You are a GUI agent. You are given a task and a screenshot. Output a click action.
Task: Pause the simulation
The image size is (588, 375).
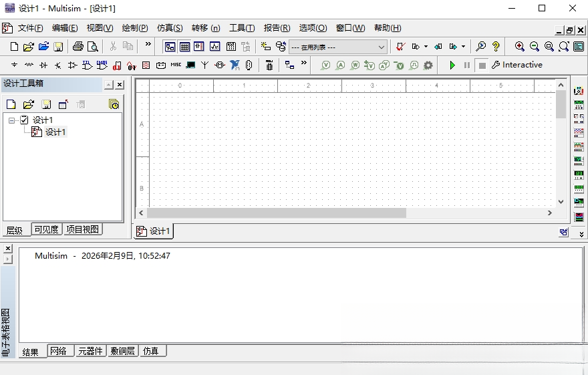[x=467, y=66]
